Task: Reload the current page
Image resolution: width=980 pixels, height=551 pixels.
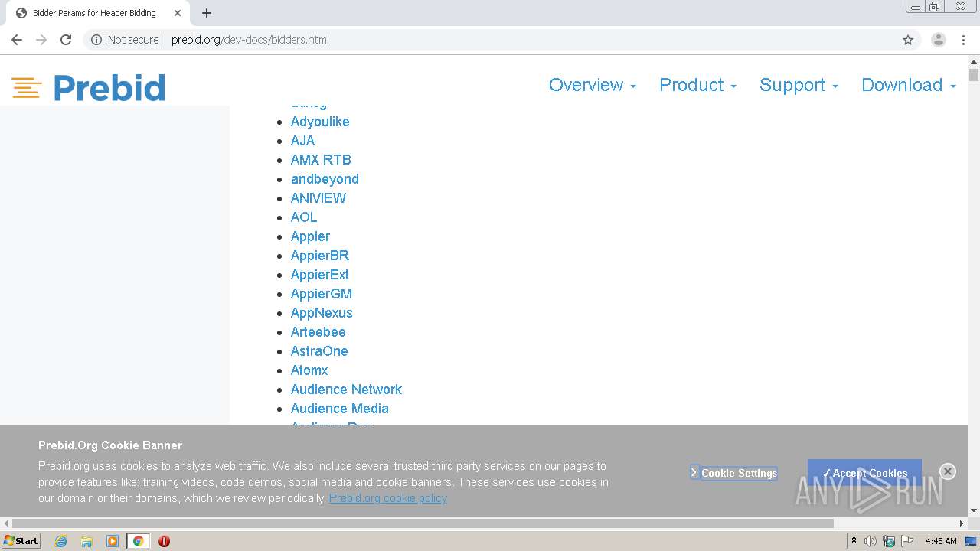Action: [x=66, y=40]
